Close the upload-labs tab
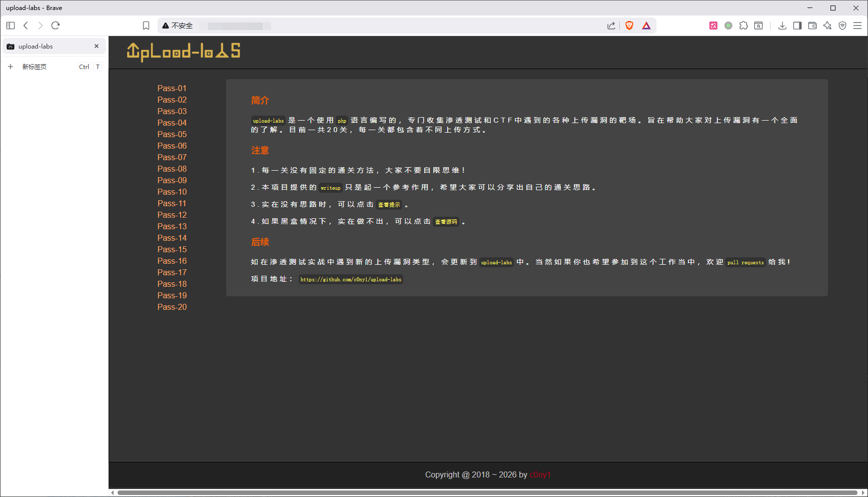 click(x=97, y=46)
